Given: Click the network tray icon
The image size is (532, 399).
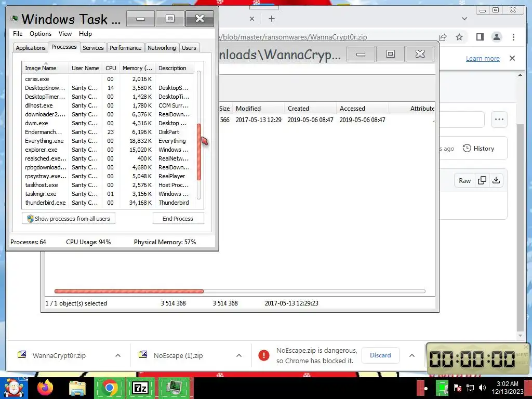Looking at the screenshot, I should click(470, 388).
